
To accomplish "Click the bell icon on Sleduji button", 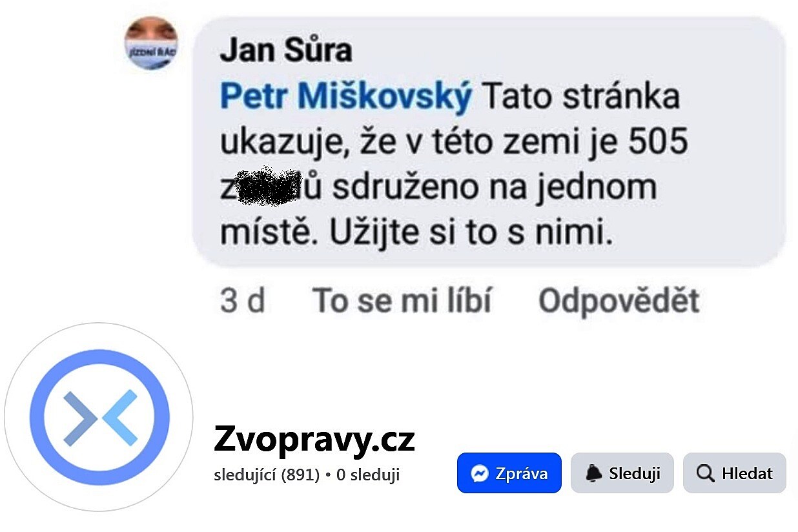I will [x=593, y=474].
